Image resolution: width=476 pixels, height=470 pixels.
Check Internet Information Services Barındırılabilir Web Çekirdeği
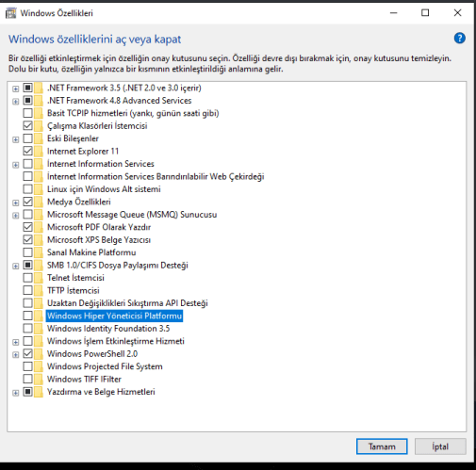pos(27,176)
